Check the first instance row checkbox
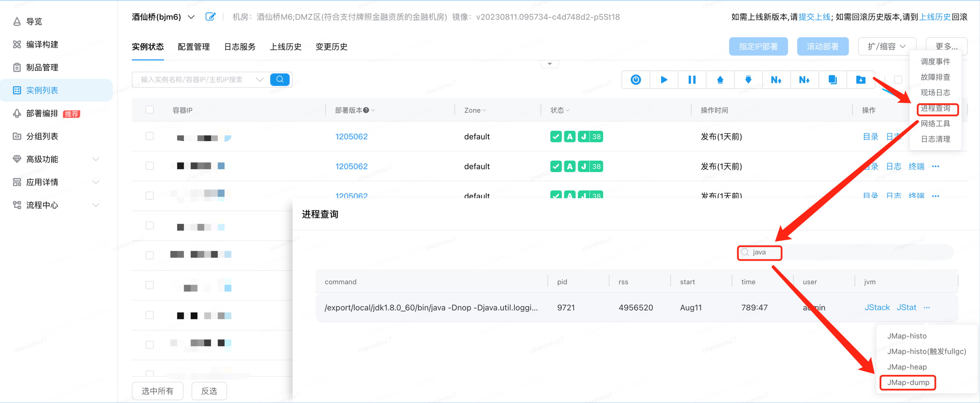 pos(150,136)
